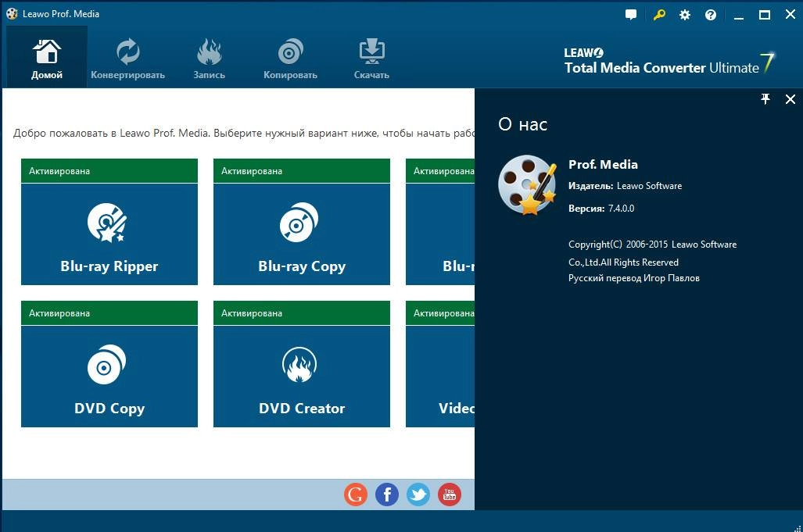Click the feedback speech bubble icon
Image resolution: width=803 pixels, height=532 pixels.
(x=631, y=15)
